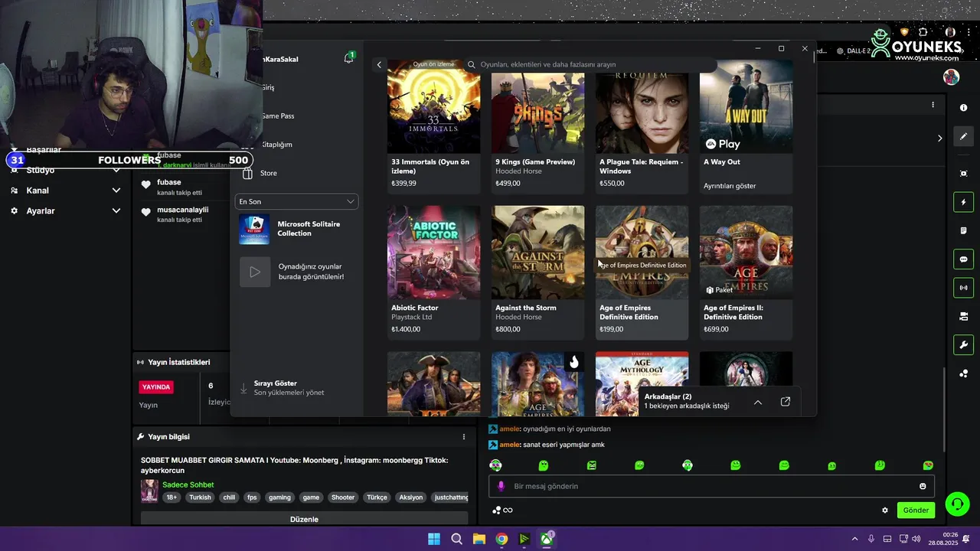The image size is (980, 551).
Task: Expand the Kanal sidebar section
Action: pyautogui.click(x=116, y=191)
